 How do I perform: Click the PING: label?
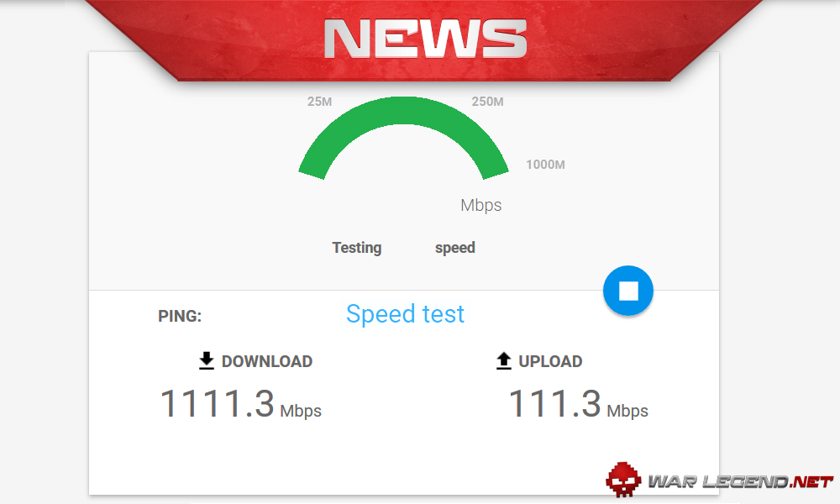point(180,316)
